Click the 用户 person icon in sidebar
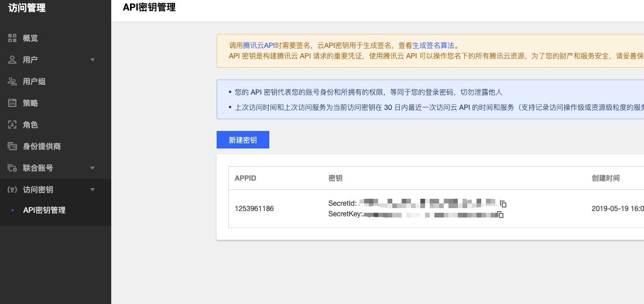The height and width of the screenshot is (304, 644). click(x=12, y=60)
